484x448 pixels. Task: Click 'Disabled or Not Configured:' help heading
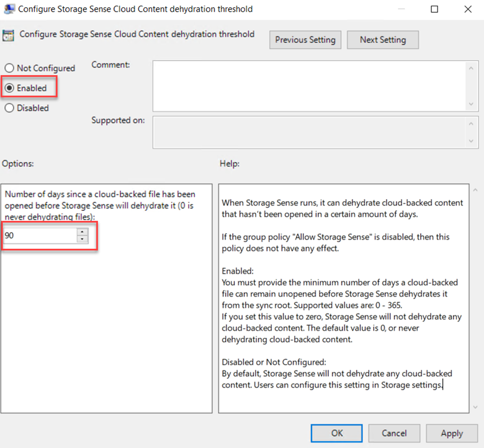coord(274,362)
